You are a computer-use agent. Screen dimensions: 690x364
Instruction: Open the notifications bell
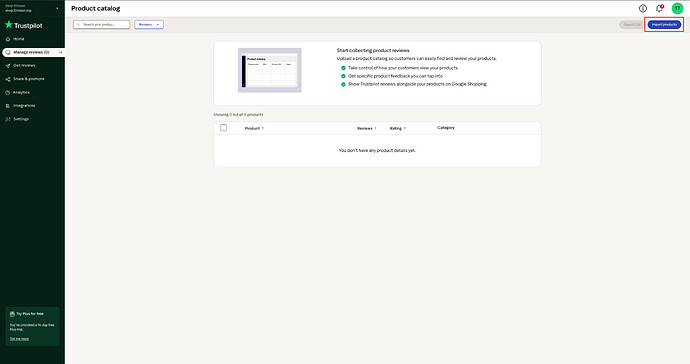659,8
